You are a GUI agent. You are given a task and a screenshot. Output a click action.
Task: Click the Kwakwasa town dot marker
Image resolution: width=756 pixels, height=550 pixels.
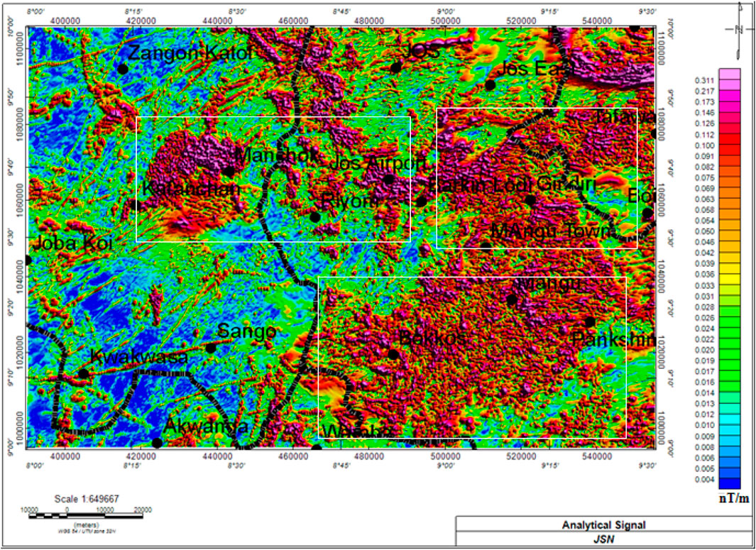click(x=84, y=373)
